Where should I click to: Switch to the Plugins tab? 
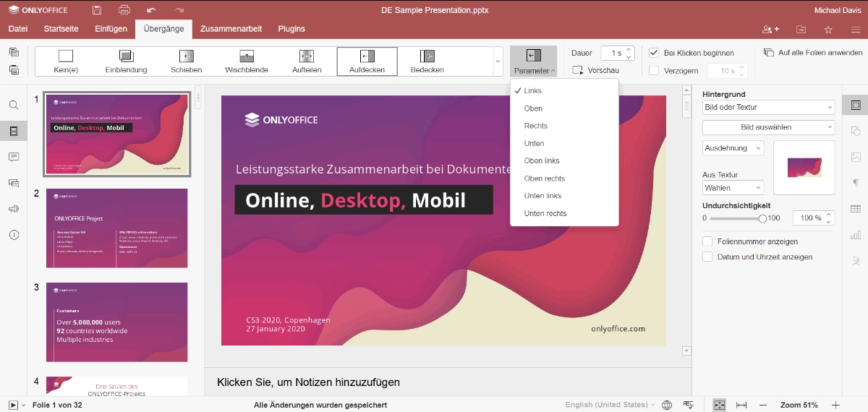click(291, 29)
